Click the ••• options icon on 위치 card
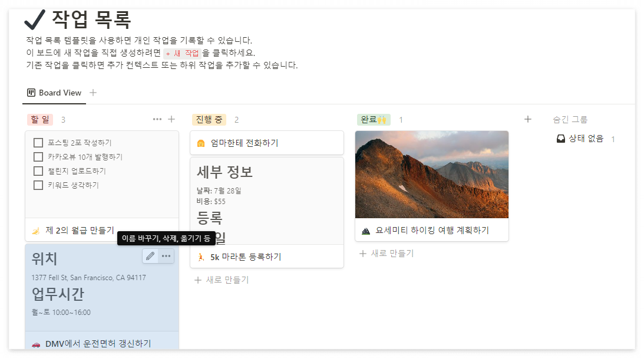The image size is (644, 358). 167,256
